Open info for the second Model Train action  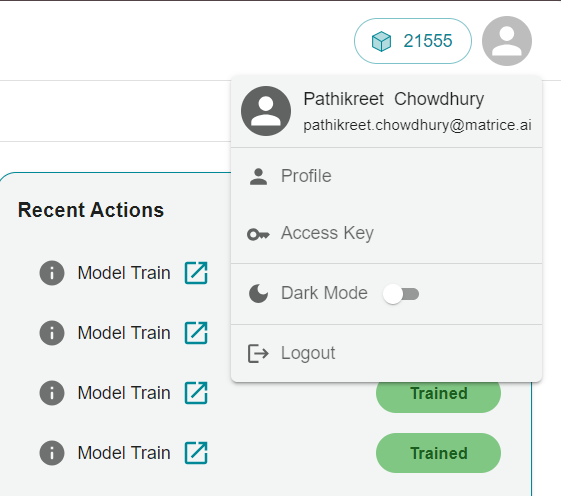[52, 333]
